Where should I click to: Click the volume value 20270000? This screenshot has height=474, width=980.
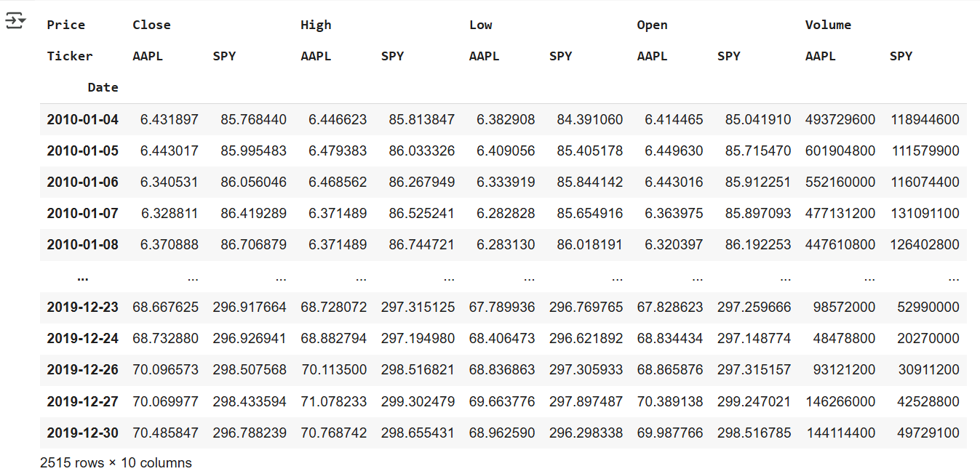[x=928, y=339]
